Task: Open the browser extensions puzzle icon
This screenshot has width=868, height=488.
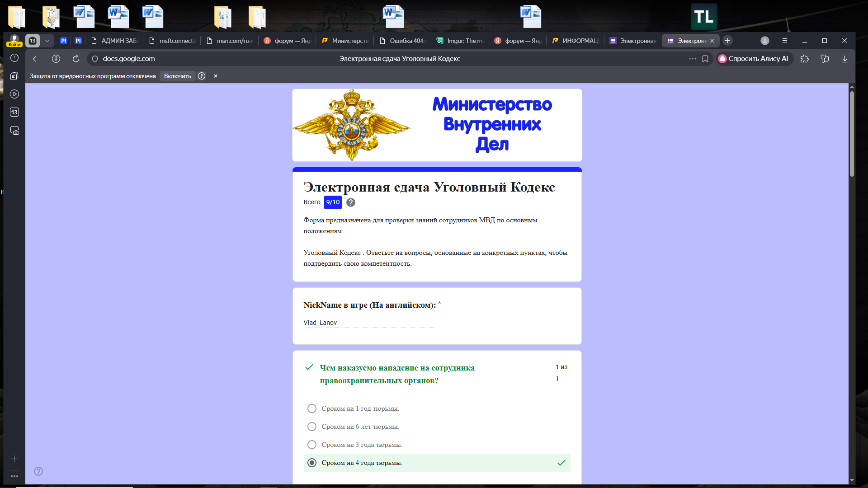Action: 805,59
